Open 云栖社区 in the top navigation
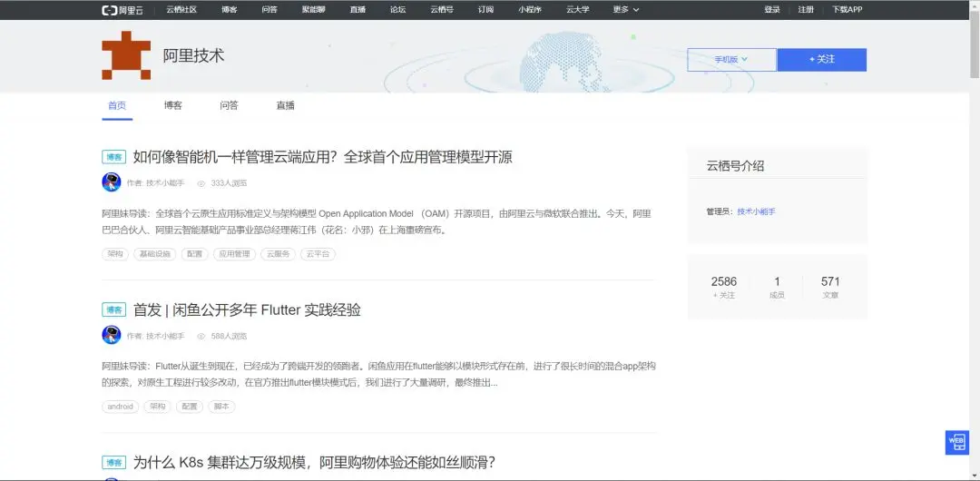980x481 pixels. coord(181,9)
